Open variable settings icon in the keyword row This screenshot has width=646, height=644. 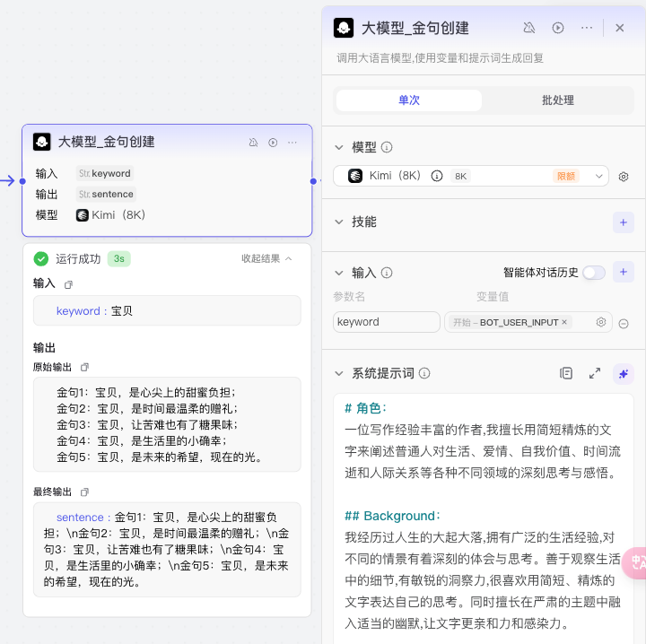[x=601, y=322]
